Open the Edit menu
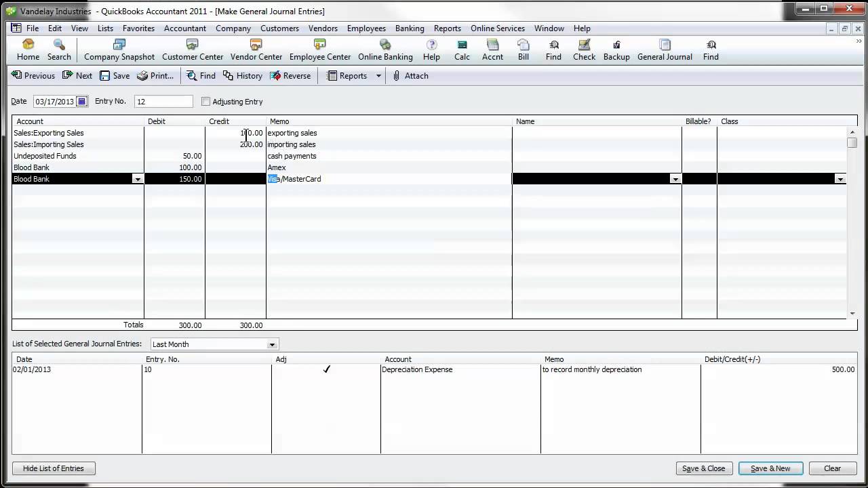The height and width of the screenshot is (488, 868). pos(55,28)
